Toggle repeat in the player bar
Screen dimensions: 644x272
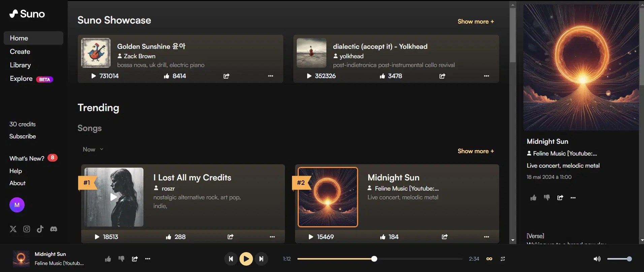pos(503,259)
